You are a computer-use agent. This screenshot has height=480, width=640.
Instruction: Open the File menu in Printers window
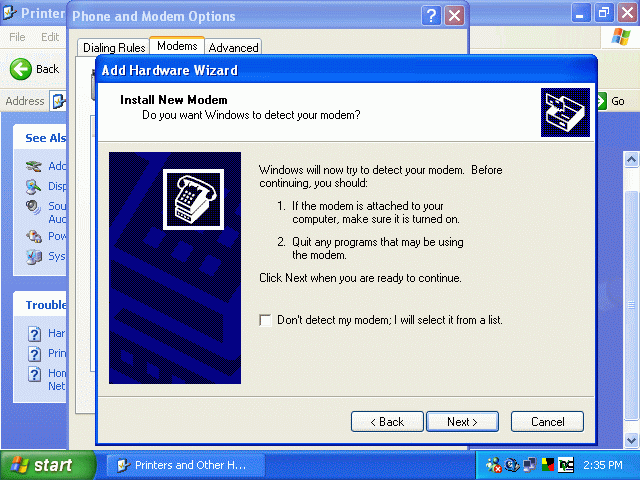click(x=17, y=37)
